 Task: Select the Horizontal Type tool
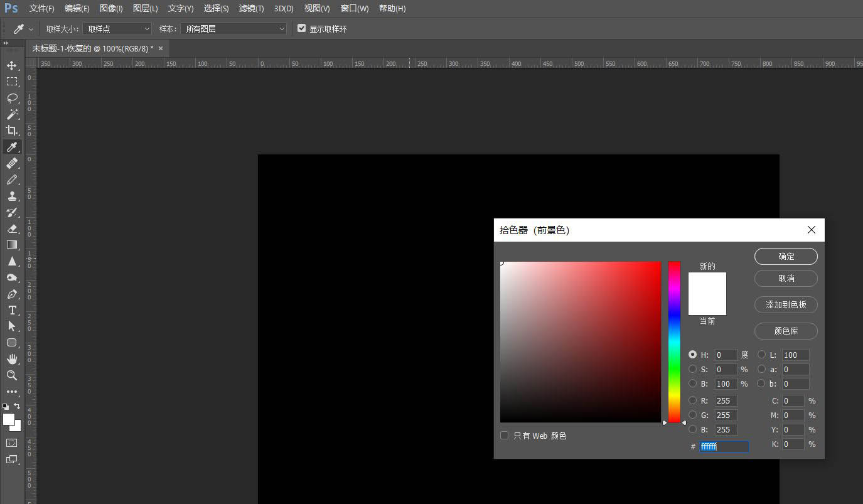point(12,310)
